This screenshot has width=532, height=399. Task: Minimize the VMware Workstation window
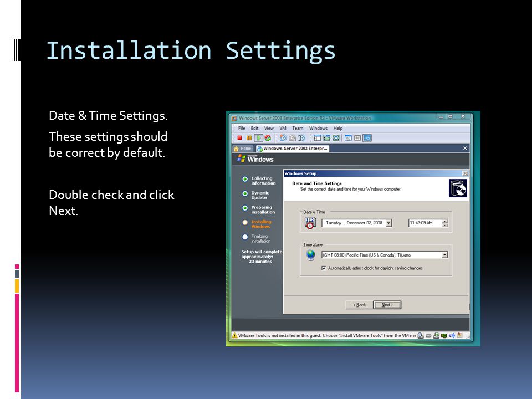pyautogui.click(x=441, y=117)
